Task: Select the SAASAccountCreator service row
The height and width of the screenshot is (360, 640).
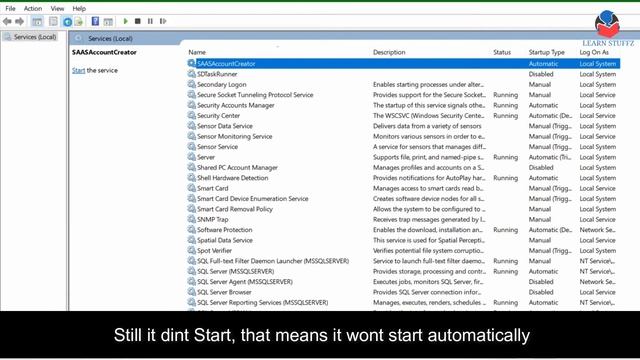Action: tap(403, 64)
